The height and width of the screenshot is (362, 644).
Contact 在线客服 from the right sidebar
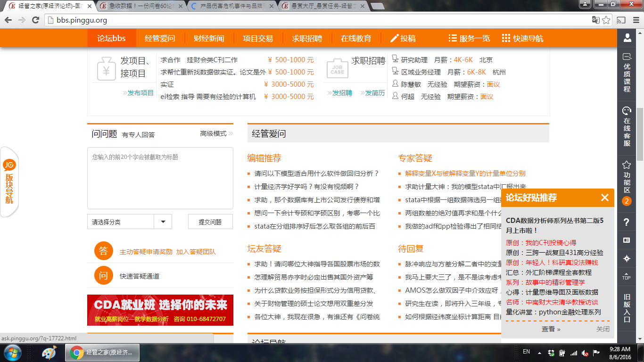[x=627, y=126]
